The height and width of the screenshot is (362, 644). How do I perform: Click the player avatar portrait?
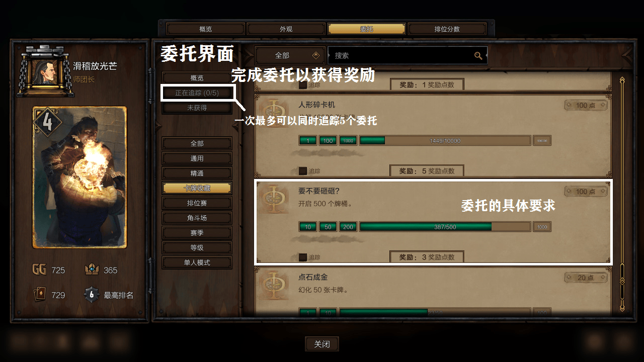(45, 73)
